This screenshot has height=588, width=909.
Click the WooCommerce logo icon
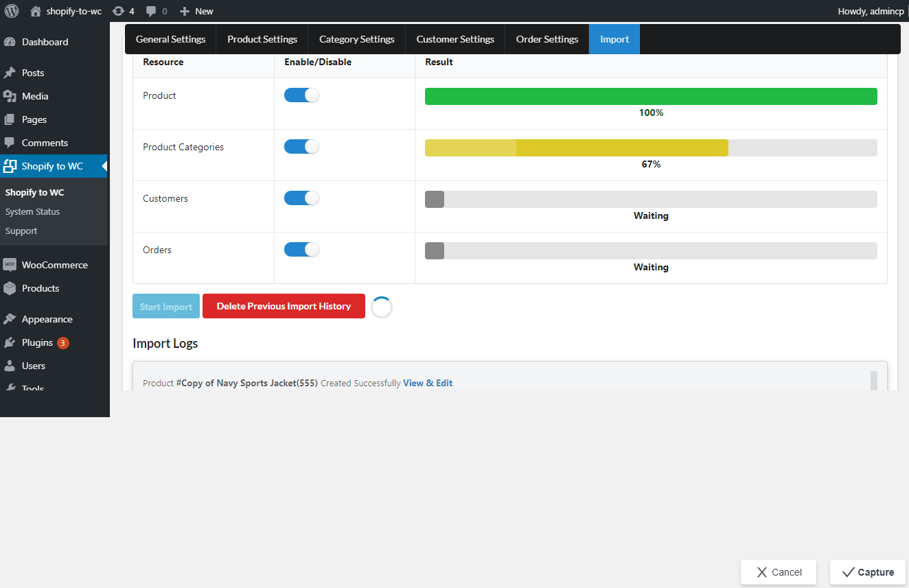(10, 265)
